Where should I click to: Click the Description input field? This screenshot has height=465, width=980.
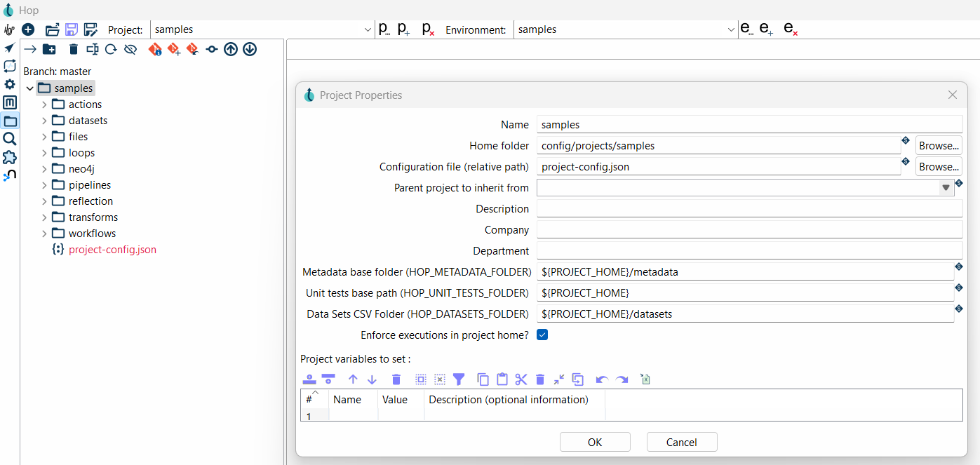(749, 209)
